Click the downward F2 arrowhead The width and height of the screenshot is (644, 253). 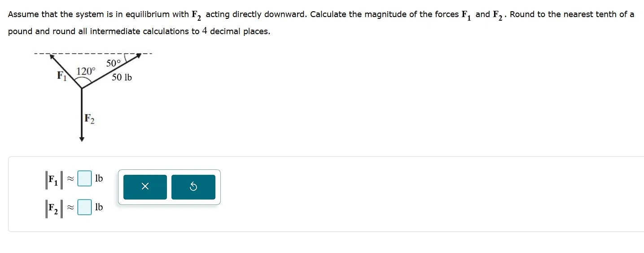pos(81,139)
